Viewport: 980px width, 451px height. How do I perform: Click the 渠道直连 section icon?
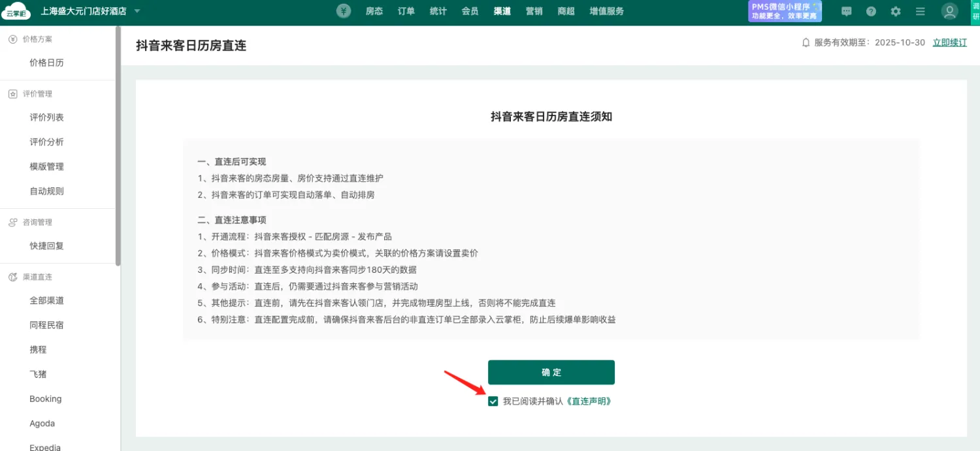point(12,277)
